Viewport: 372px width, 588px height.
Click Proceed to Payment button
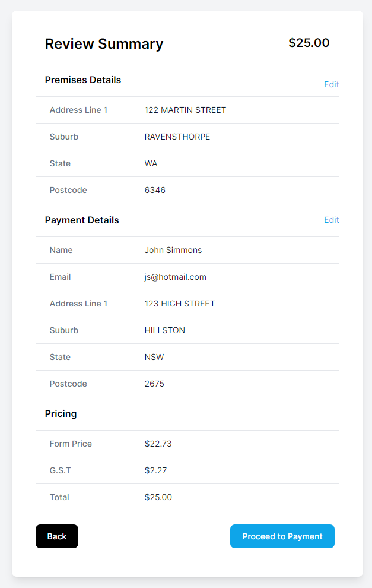pos(282,536)
